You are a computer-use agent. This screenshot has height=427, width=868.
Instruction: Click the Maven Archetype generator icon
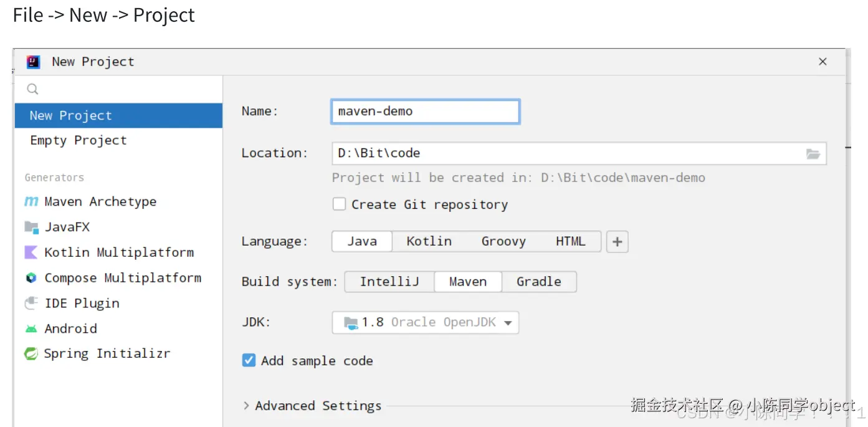tap(31, 202)
